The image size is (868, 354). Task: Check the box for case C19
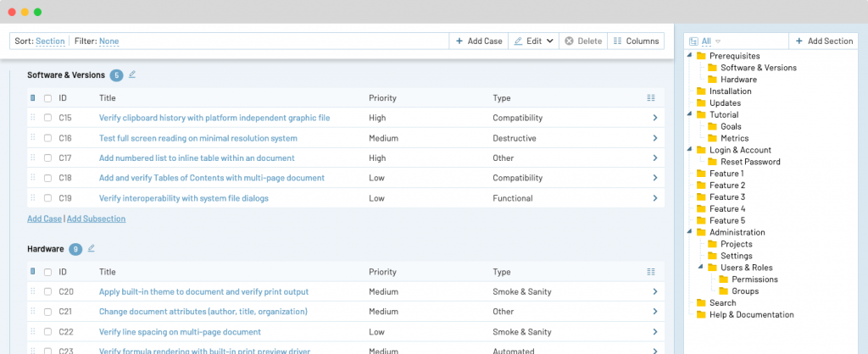(48, 198)
